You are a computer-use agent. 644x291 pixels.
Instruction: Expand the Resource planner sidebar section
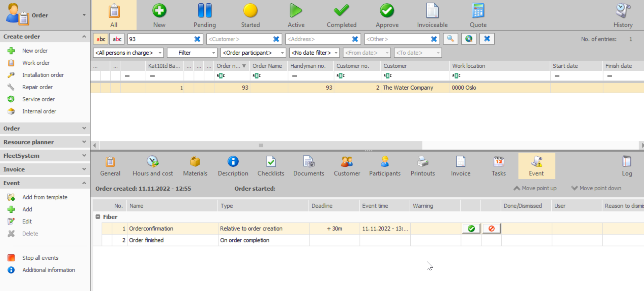pyautogui.click(x=45, y=142)
